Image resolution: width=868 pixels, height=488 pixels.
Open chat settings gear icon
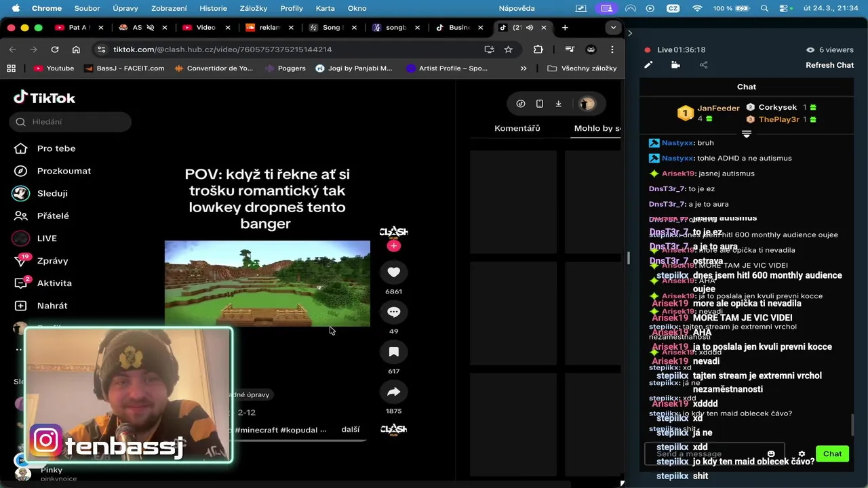pos(802,454)
